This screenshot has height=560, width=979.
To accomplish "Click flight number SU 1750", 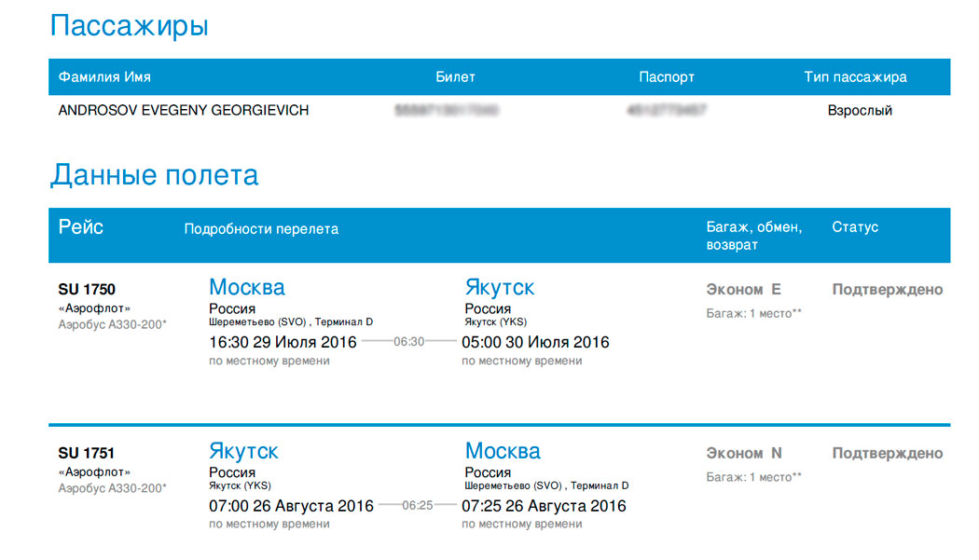I will pos(87,290).
